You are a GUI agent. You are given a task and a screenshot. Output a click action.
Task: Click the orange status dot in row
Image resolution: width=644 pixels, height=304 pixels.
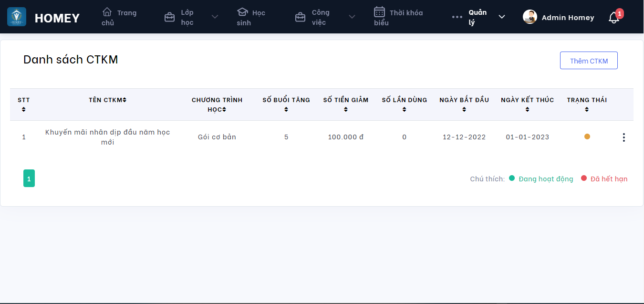pyautogui.click(x=587, y=136)
